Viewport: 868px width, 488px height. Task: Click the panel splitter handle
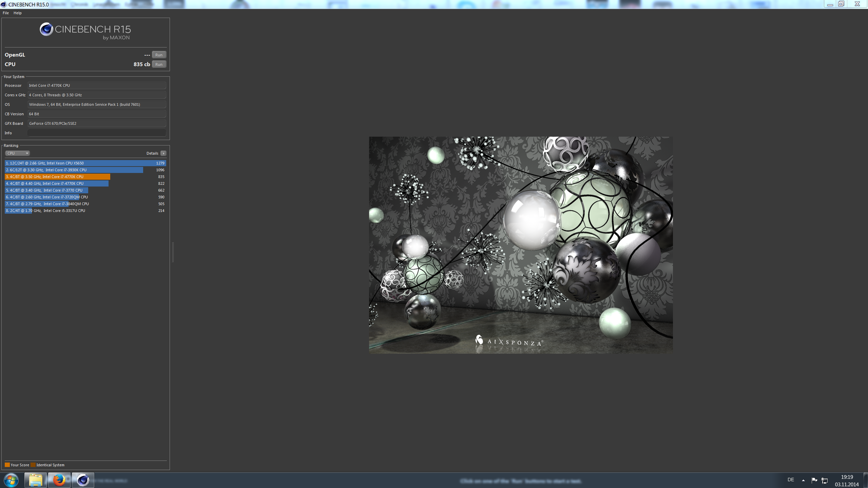tap(173, 252)
